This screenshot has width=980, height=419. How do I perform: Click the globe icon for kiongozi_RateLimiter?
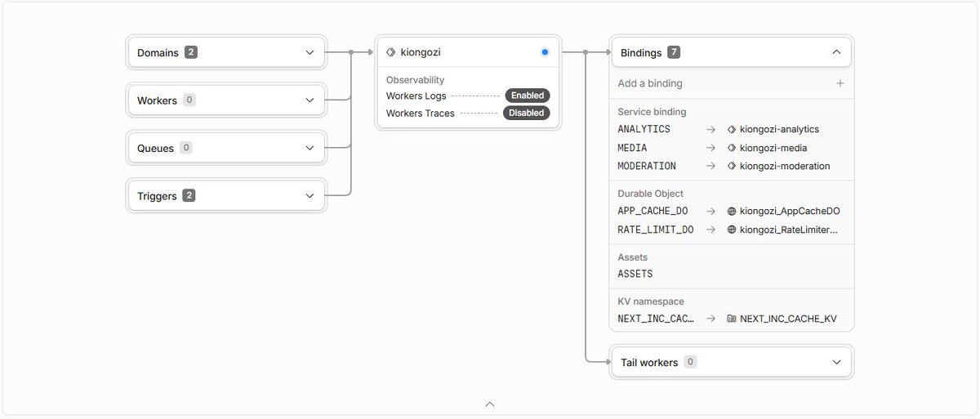coord(732,230)
